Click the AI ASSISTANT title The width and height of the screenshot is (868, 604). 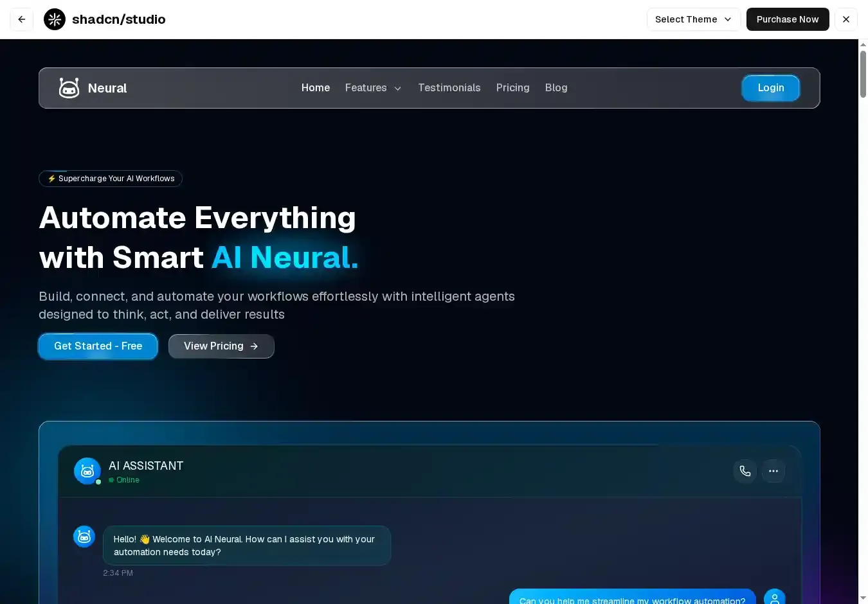click(x=146, y=466)
